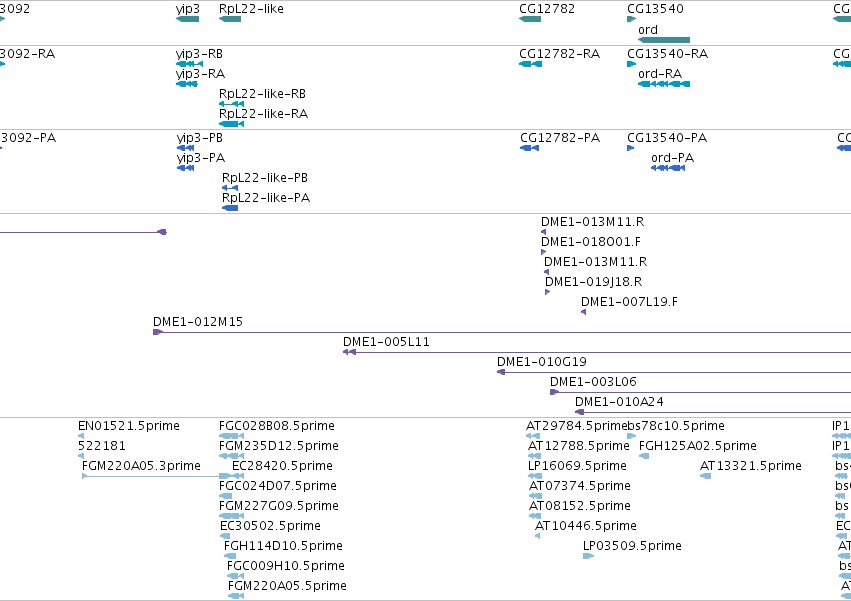Click the LP16069.5prime label
The height and width of the screenshot is (601, 851).
pyautogui.click(x=577, y=466)
